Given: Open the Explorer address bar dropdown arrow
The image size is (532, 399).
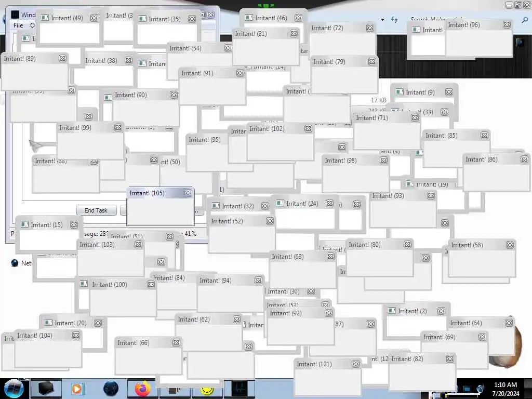Looking at the screenshot, I should 382,20.
